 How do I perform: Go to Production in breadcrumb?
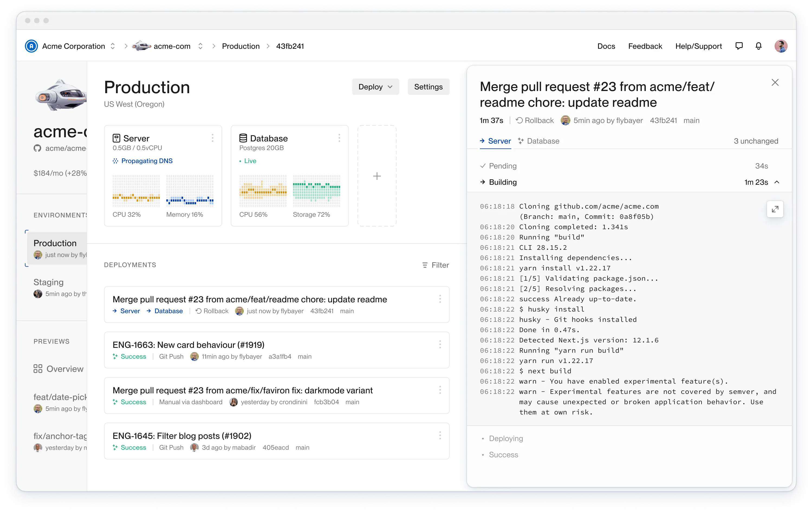pyautogui.click(x=241, y=46)
